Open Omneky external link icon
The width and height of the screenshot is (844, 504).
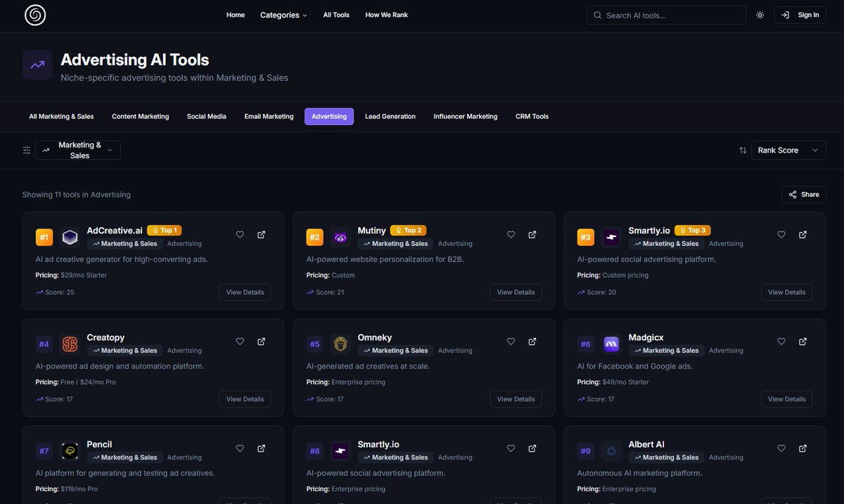[532, 342]
